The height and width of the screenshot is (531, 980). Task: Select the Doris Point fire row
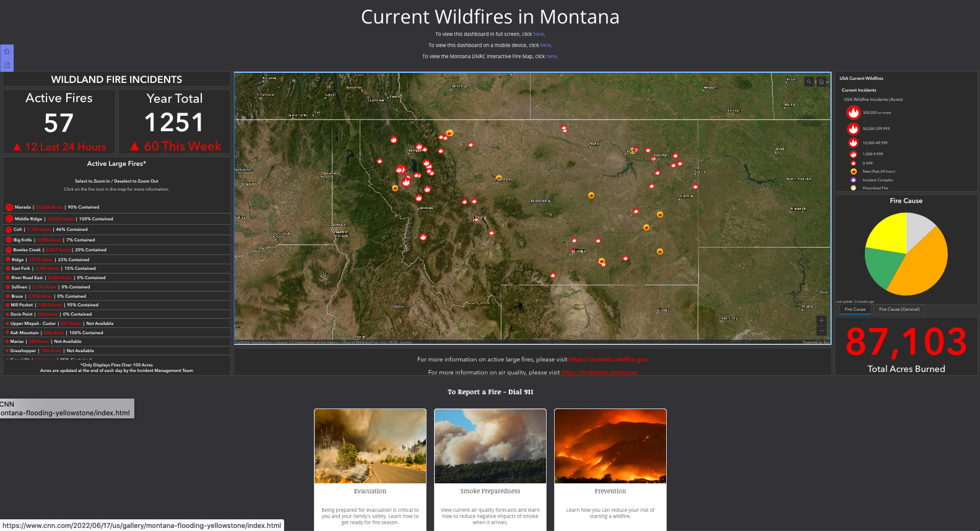coord(116,314)
